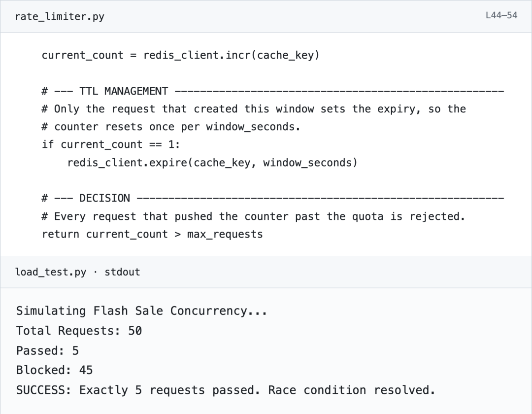Click the DECISION comment divider line

[273, 199]
